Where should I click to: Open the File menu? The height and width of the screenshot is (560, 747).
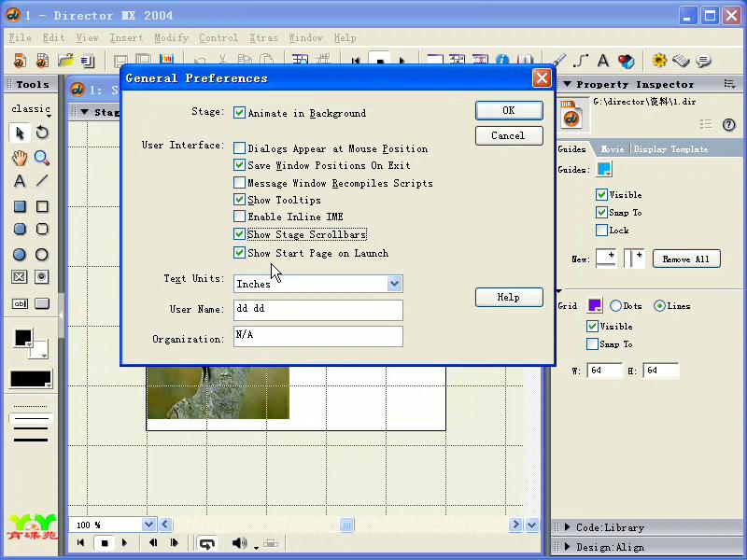[20, 37]
